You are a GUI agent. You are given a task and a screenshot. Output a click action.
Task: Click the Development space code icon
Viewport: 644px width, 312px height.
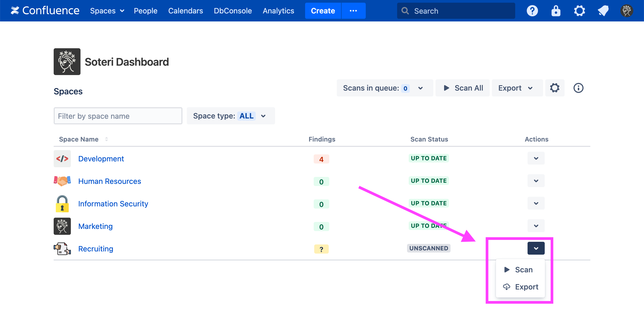62,159
